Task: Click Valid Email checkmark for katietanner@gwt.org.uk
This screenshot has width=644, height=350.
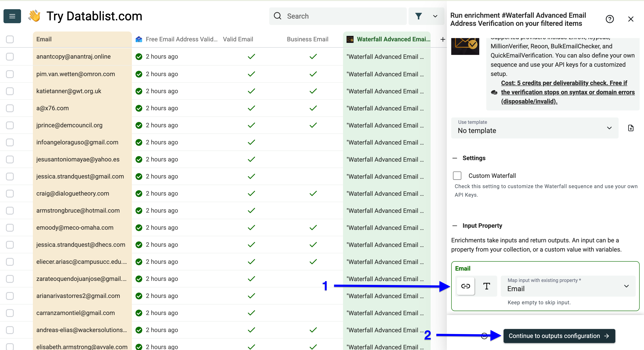Action: click(251, 91)
